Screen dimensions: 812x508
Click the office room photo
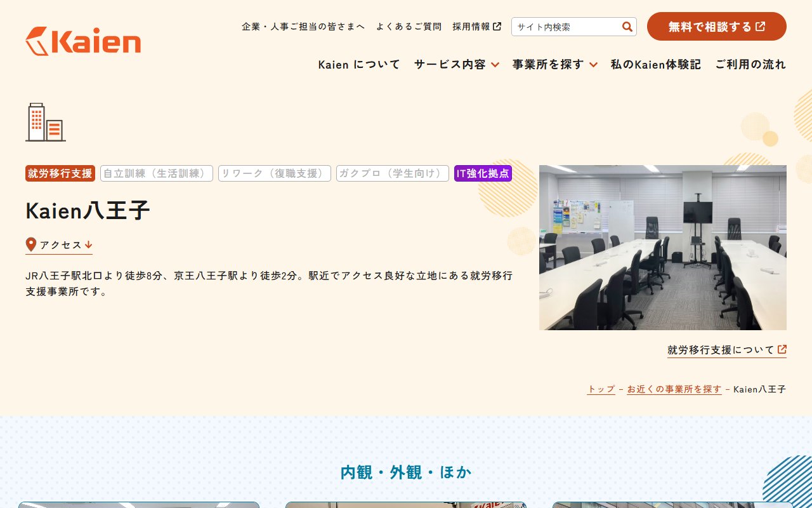[x=663, y=248]
